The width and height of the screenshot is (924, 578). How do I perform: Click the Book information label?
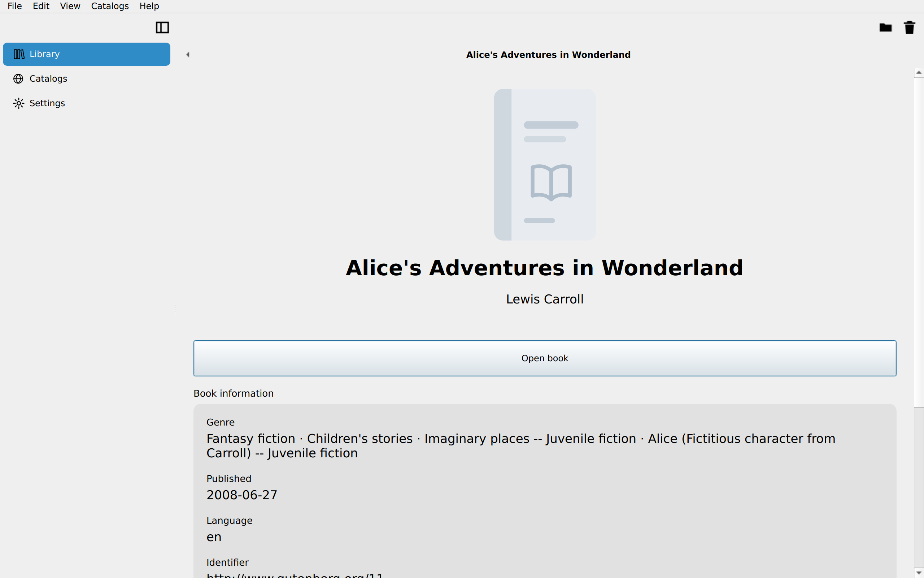tap(234, 393)
